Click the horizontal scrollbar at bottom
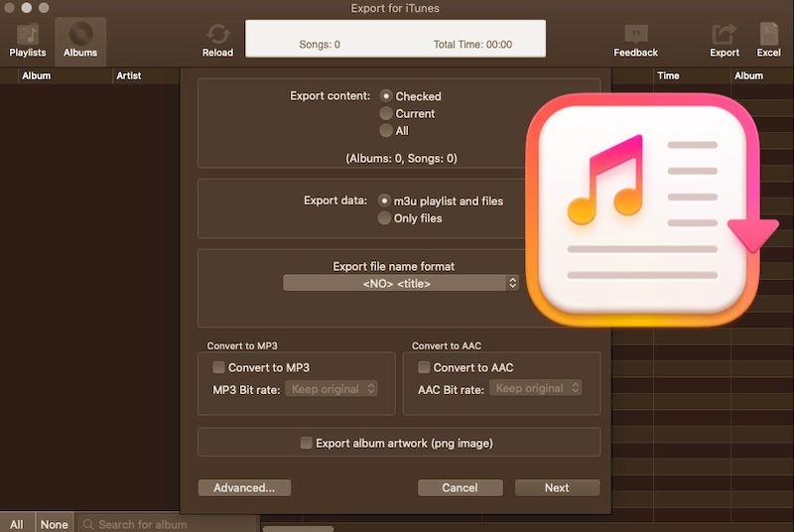 pyautogui.click(x=299, y=529)
